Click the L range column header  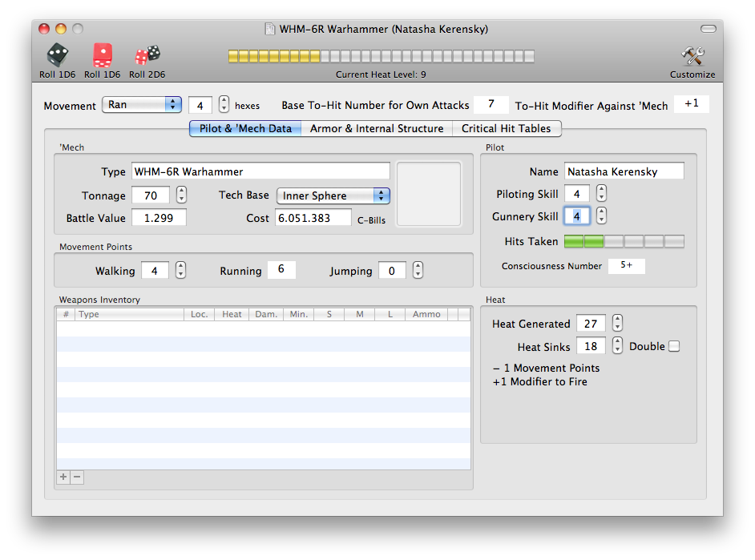[390, 314]
